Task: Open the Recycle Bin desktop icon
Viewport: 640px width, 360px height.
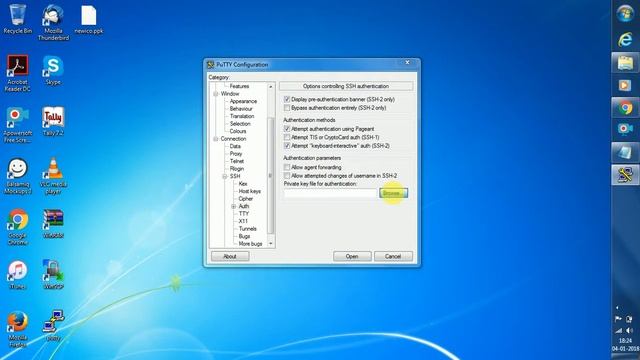Action: 18,19
